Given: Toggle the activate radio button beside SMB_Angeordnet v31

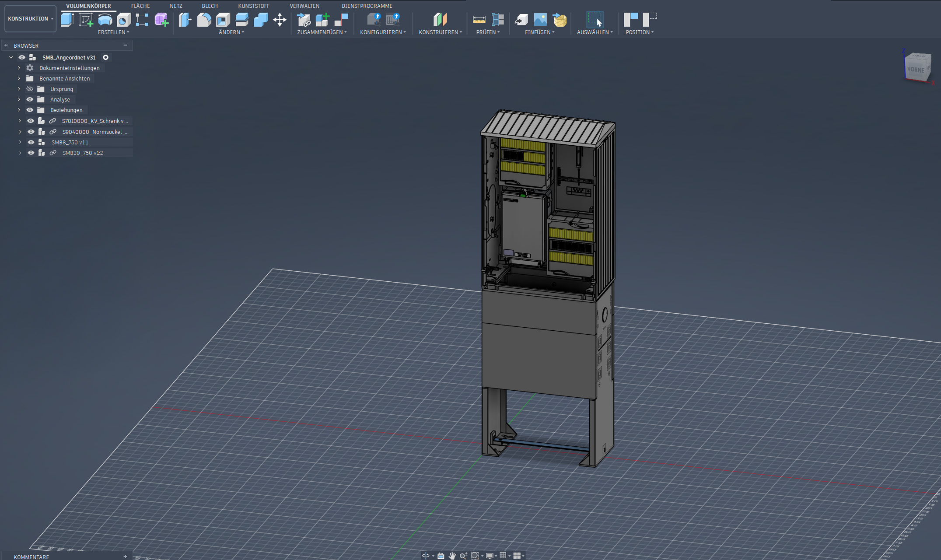Looking at the screenshot, I should point(105,57).
